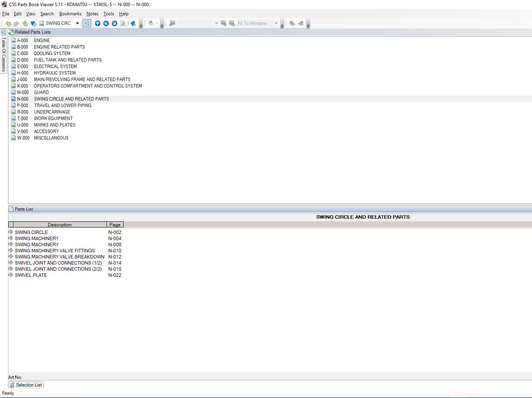Image resolution: width=532 pixels, height=398 pixels.
Task: Click the arrow icon beside SWING CIRCLE
Action: [11, 232]
